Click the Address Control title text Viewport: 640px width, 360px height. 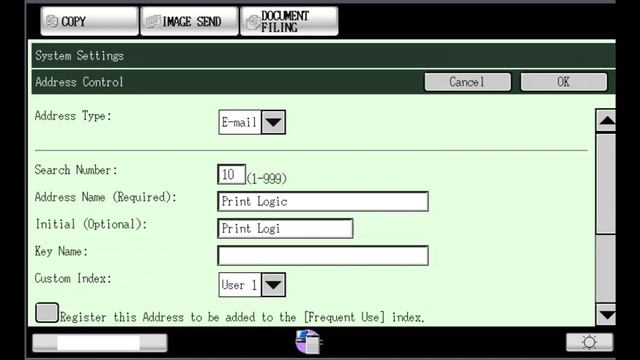(x=79, y=82)
